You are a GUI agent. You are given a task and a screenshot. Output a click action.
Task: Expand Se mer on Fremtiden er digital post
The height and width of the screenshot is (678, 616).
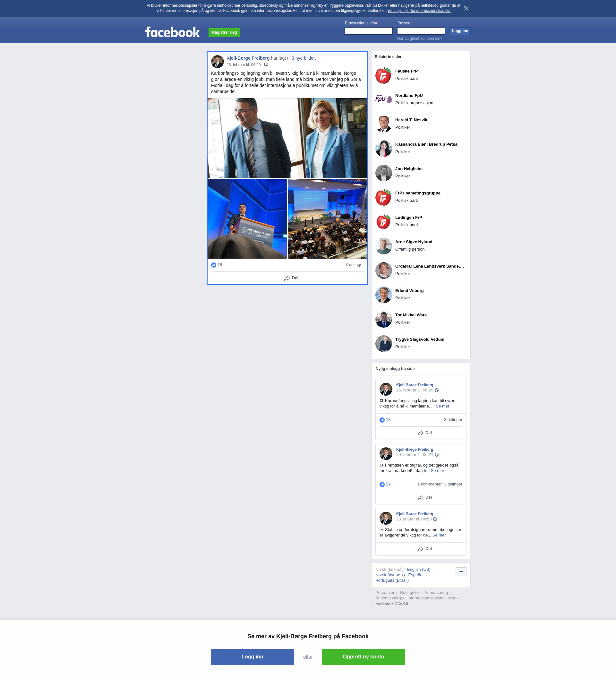click(437, 471)
